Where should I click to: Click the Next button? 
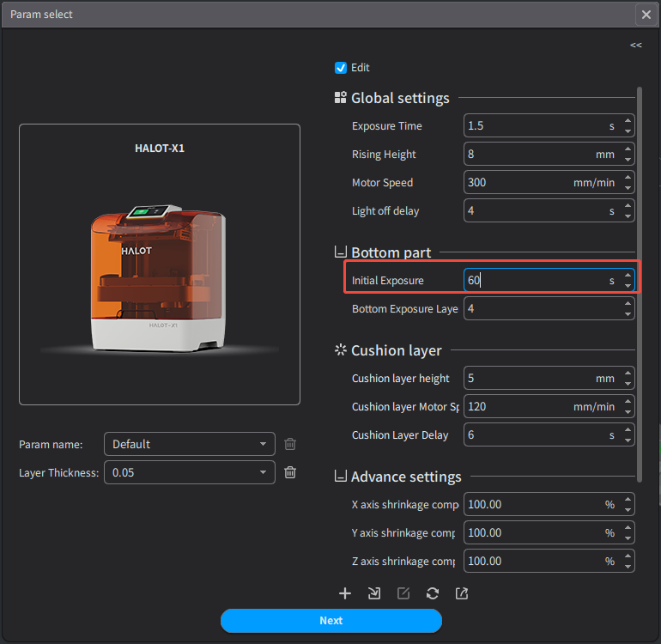click(x=330, y=621)
